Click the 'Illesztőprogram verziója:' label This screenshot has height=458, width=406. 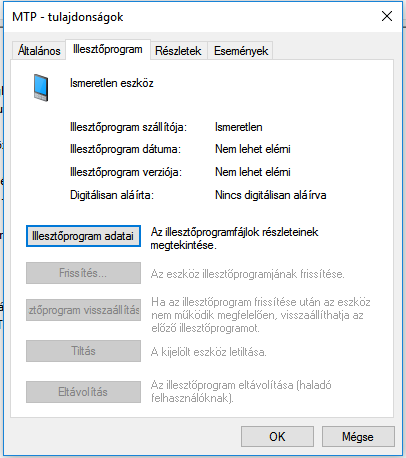click(x=126, y=172)
